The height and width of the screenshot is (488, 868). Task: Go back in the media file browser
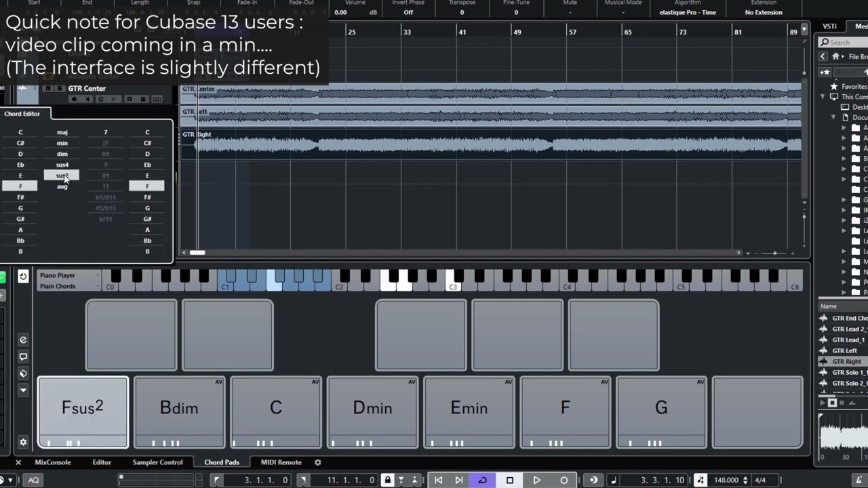823,57
